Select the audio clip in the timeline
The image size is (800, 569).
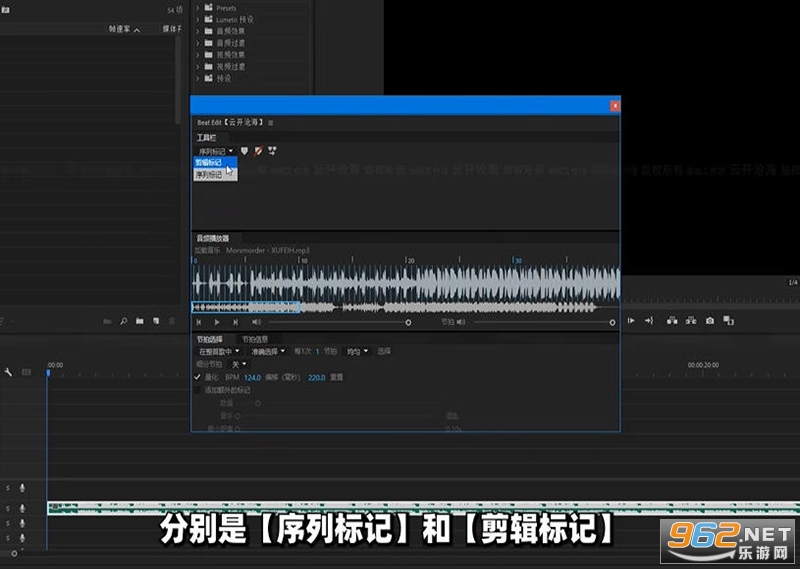pyautogui.click(x=423, y=508)
